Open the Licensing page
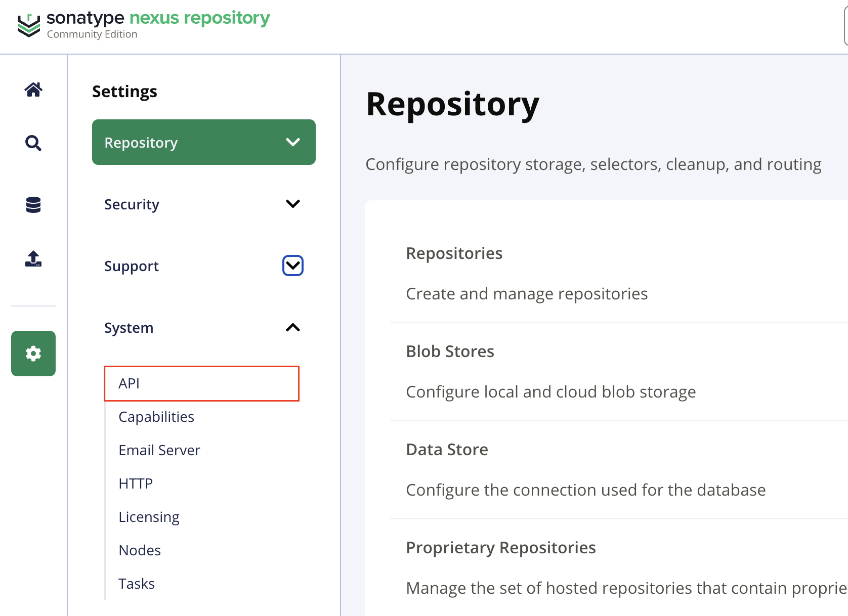The image size is (848, 616). tap(149, 517)
